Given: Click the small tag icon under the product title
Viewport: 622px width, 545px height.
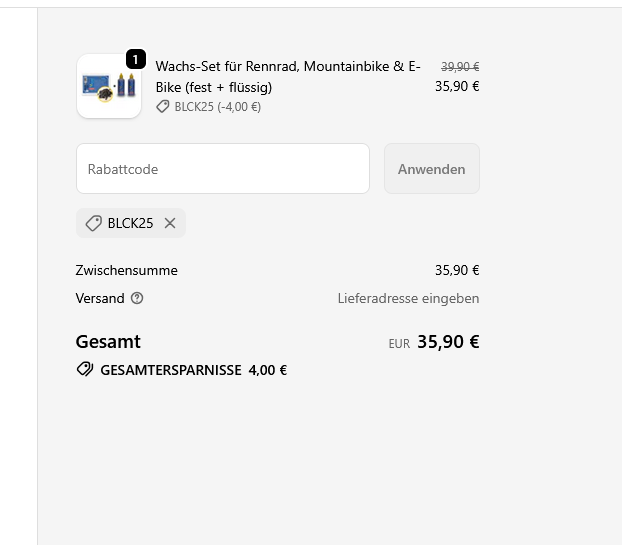Looking at the screenshot, I should click(x=163, y=107).
